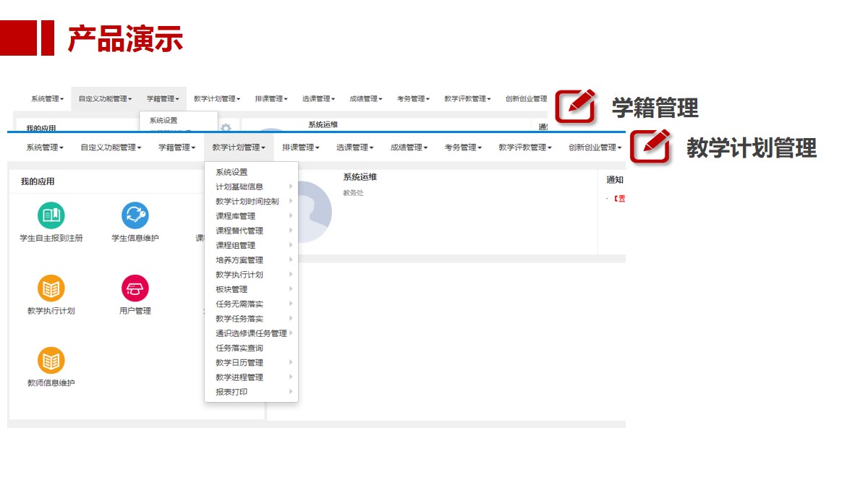Choose 培养方案管理 in the dropdown menu

(x=239, y=260)
